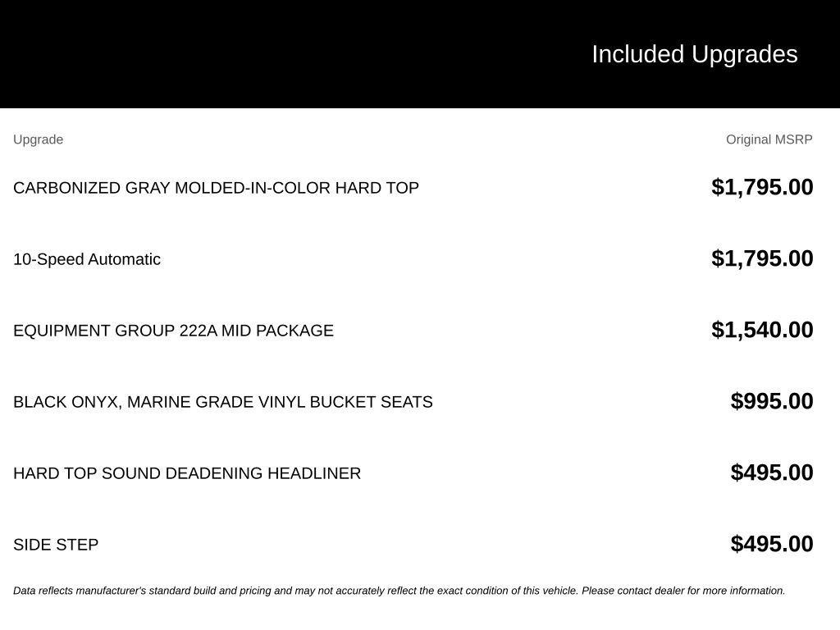
Task: Select the Side Step upgrade
Action: point(56,545)
